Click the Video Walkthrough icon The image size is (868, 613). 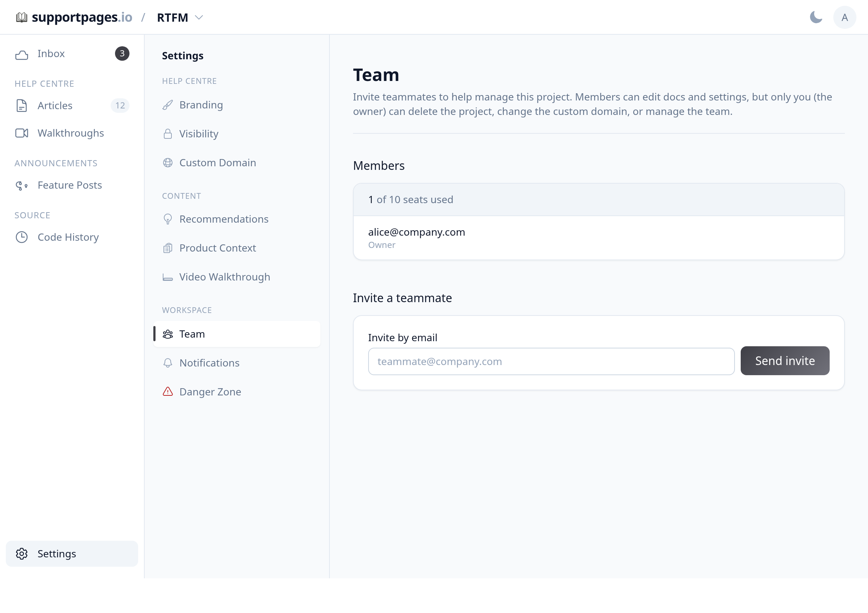[168, 277]
